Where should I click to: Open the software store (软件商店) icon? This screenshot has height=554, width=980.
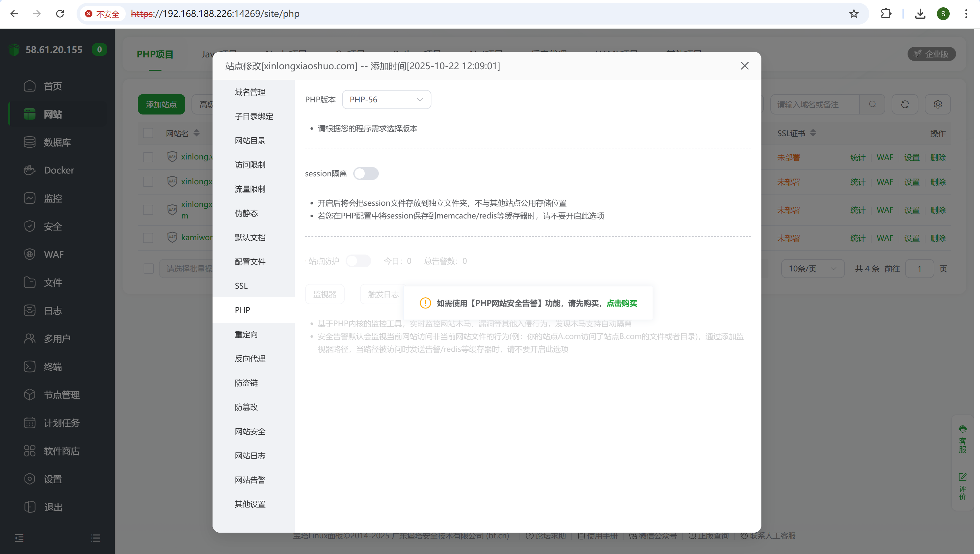[x=29, y=451]
